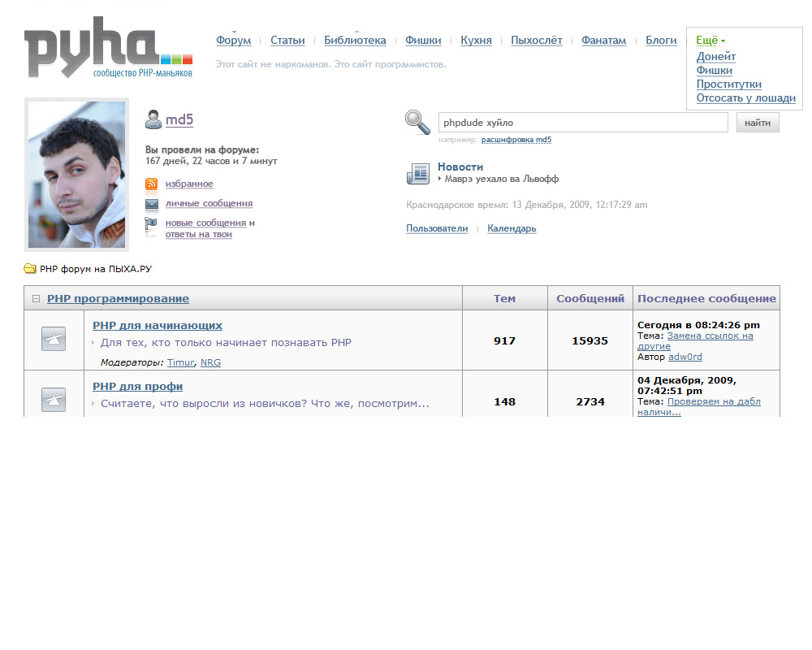This screenshot has height=650, width=812.
Task: Click the user icon beside md5
Action: pos(153,120)
